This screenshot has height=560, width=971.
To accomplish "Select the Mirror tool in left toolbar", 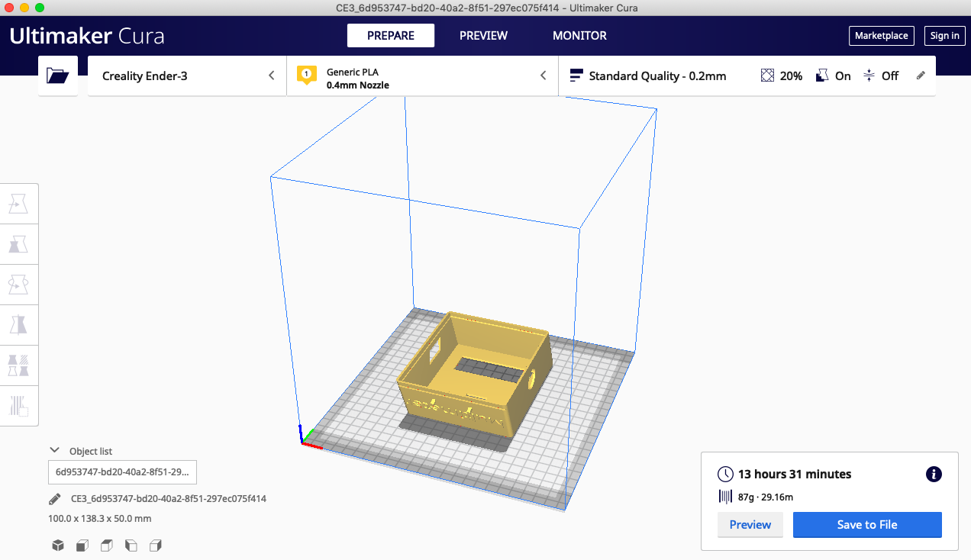I will click(x=18, y=325).
